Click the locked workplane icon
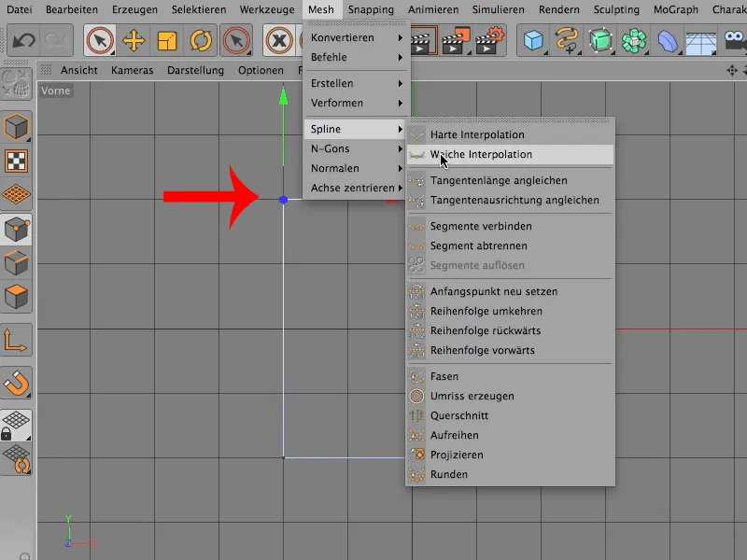This screenshot has width=747, height=560. (16, 426)
